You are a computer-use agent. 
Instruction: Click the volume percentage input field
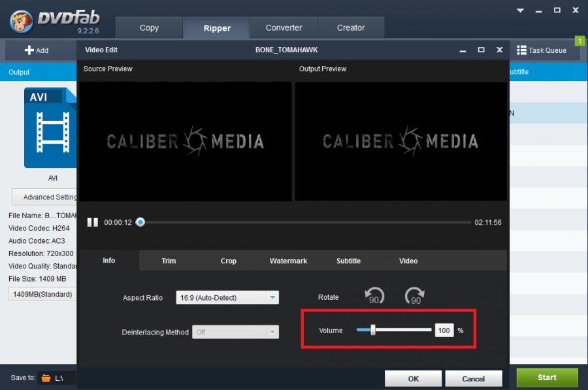coord(444,331)
